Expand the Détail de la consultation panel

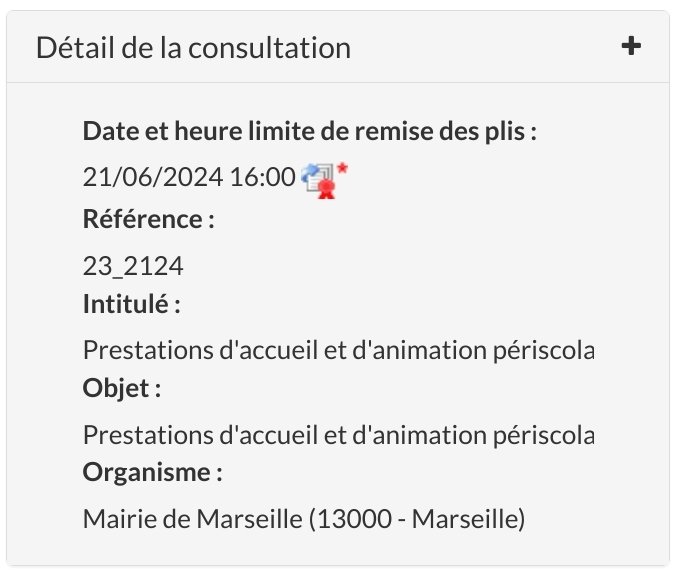point(631,46)
